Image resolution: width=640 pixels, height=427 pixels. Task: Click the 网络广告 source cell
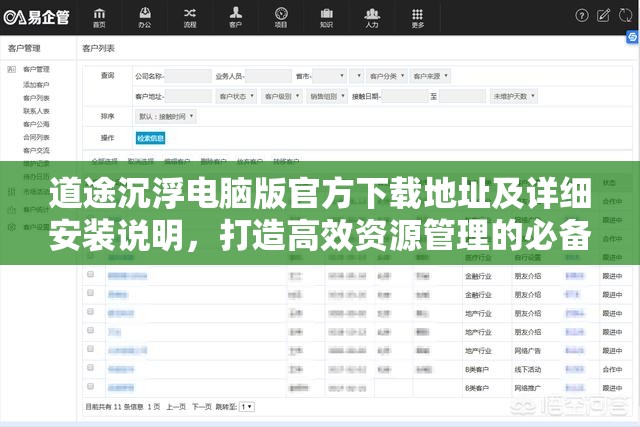(528, 351)
